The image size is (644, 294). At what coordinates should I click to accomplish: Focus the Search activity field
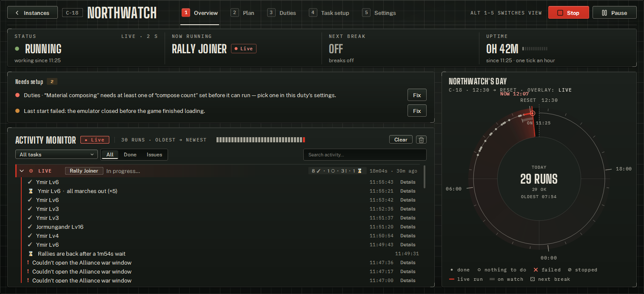coord(365,155)
